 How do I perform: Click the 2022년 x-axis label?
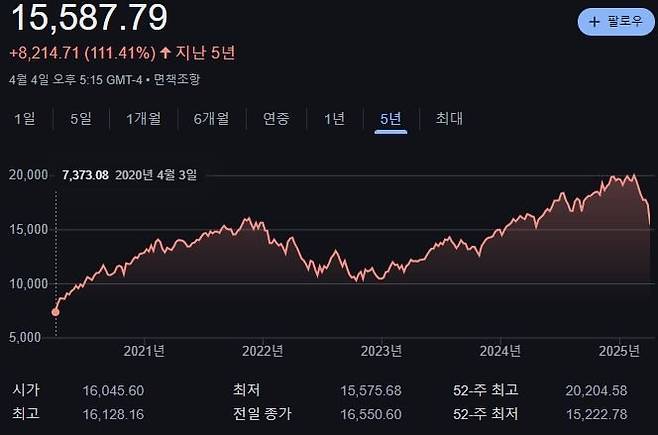click(x=263, y=351)
